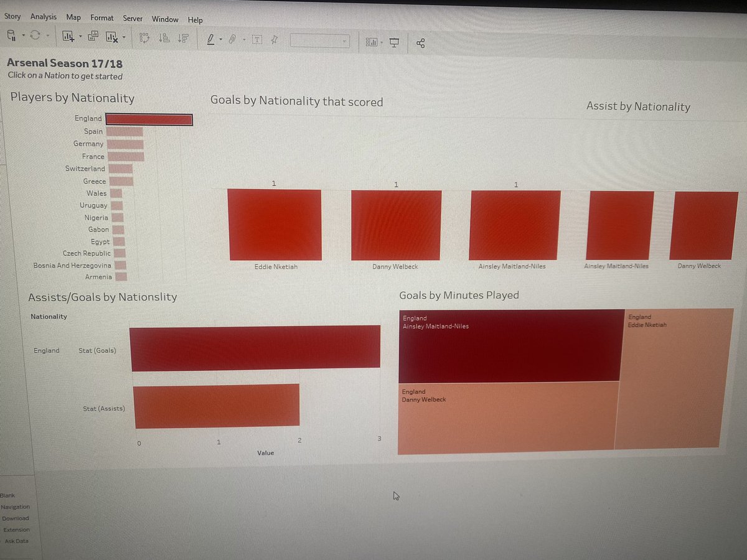Open the Fit view combo box
The image size is (747, 560).
[x=319, y=41]
